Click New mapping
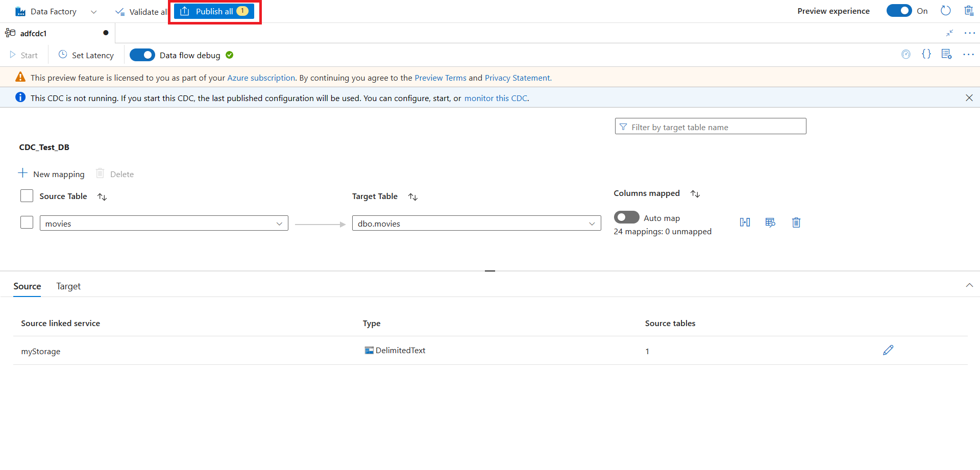Viewport: 980px width, 470px height. (x=52, y=174)
